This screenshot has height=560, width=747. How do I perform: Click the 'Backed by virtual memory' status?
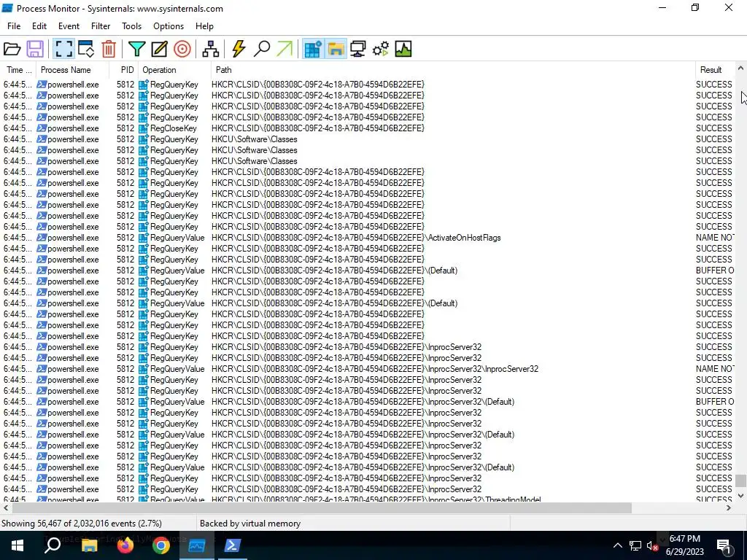(x=250, y=524)
